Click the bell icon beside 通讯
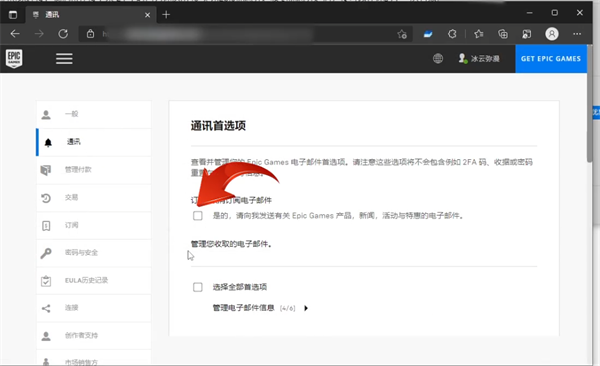This screenshot has height=366, width=600. pos(48,142)
